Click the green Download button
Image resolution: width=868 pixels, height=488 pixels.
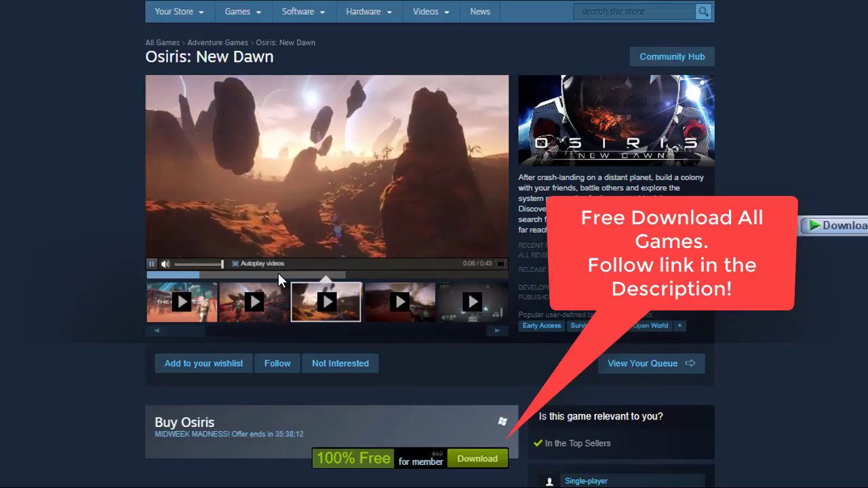(477, 459)
